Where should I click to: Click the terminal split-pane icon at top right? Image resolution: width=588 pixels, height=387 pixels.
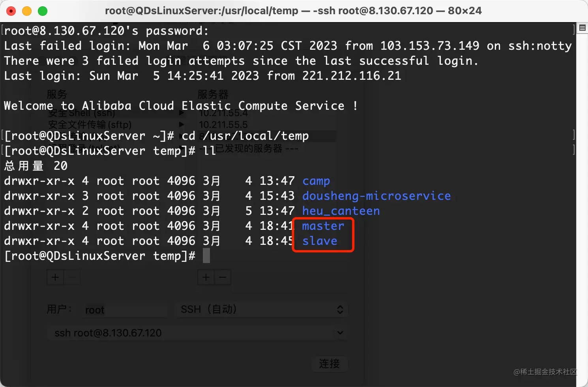pos(582,28)
